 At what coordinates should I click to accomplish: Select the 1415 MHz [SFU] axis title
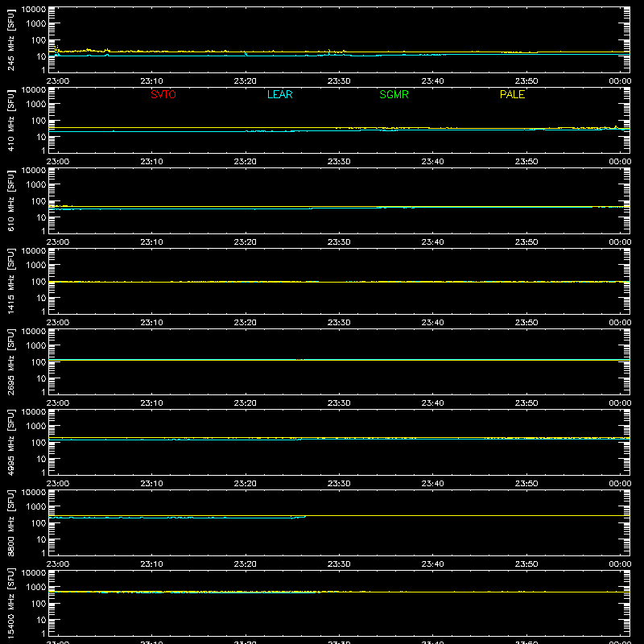pos(11,281)
